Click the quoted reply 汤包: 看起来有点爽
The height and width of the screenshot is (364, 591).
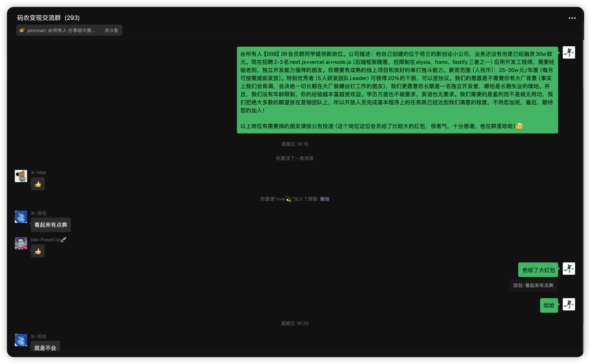(533, 285)
